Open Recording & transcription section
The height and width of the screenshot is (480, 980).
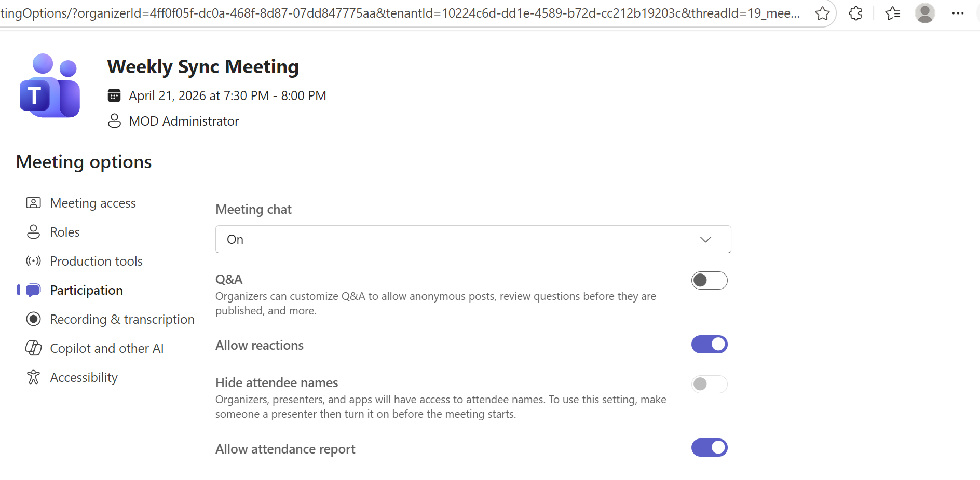(122, 319)
